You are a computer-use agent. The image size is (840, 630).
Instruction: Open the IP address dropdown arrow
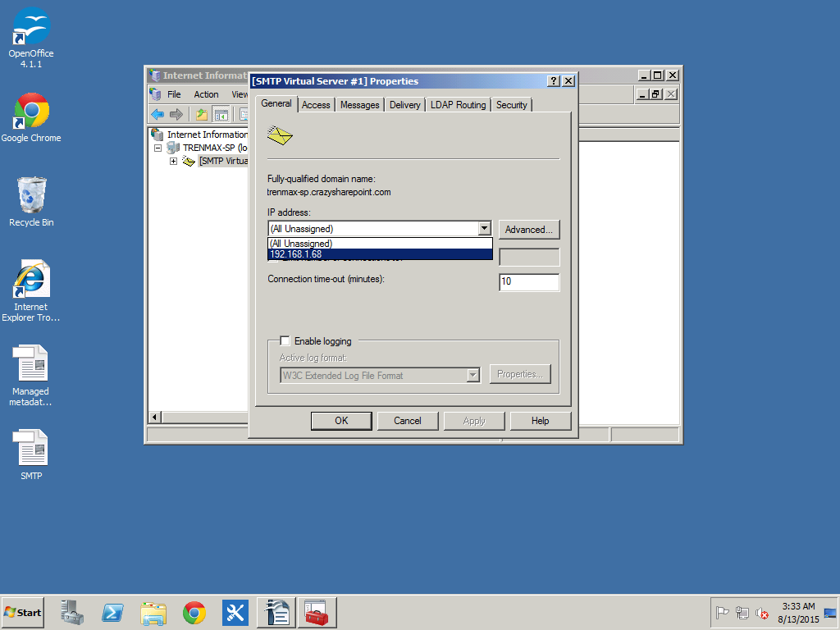click(x=484, y=229)
